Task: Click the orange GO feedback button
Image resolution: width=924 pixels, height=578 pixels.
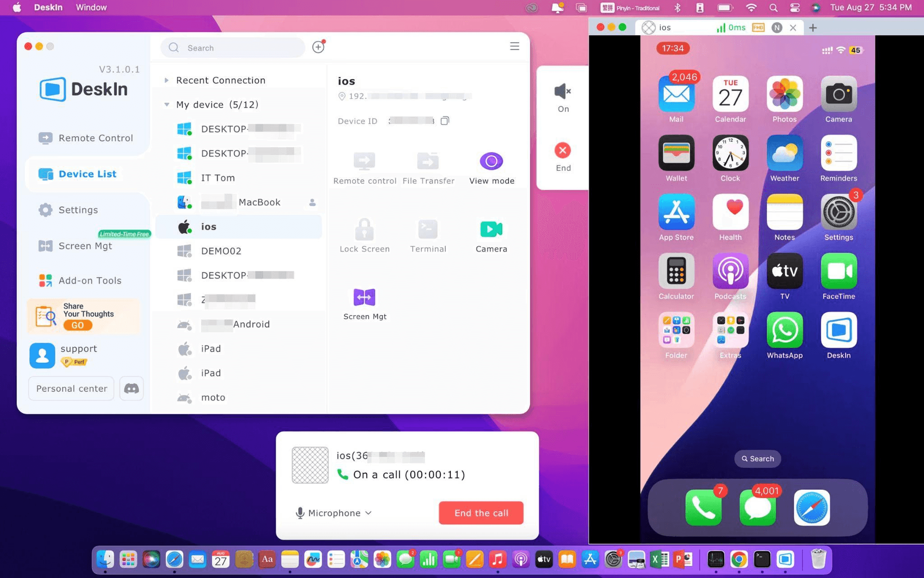Action: pos(78,325)
